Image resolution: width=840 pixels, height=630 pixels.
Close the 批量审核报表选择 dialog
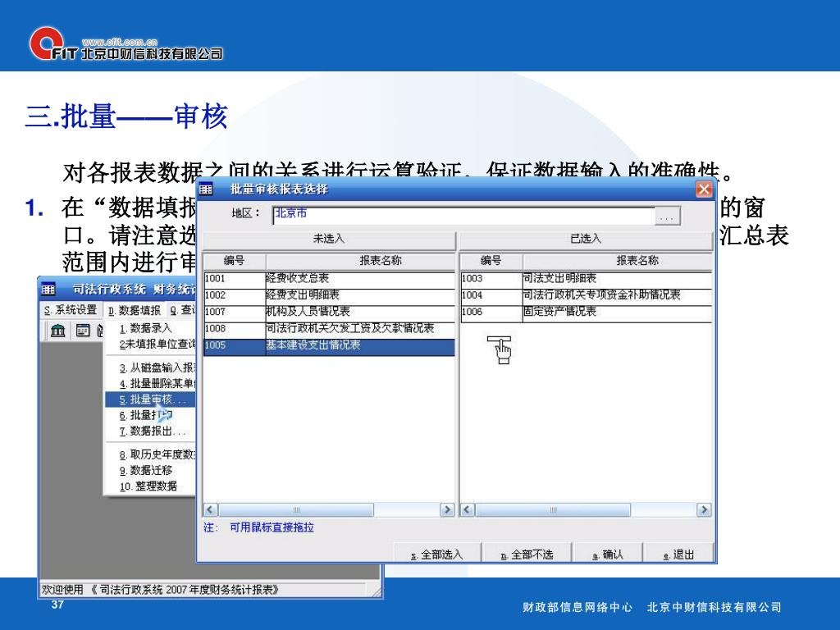click(x=703, y=189)
